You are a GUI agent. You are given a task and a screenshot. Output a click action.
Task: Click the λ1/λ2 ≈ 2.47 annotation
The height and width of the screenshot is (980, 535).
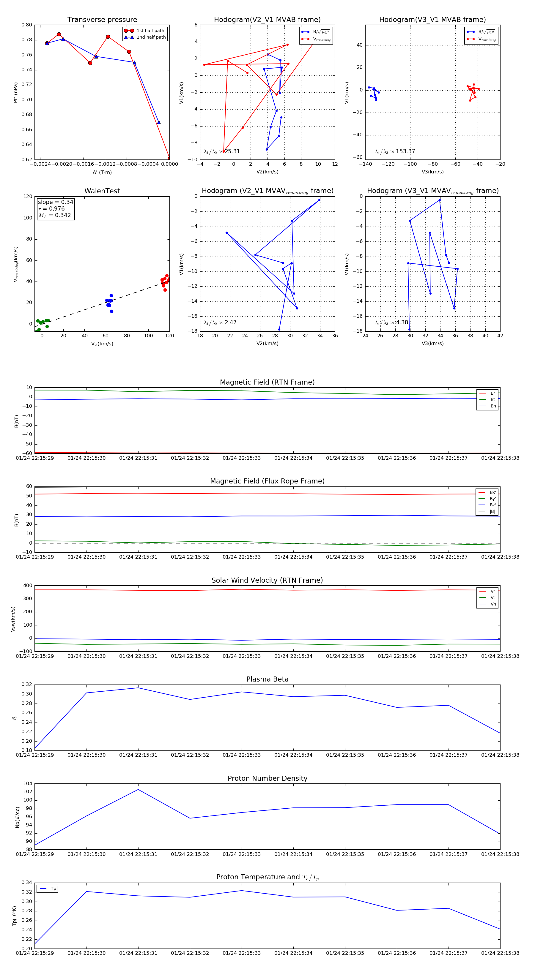220,323
